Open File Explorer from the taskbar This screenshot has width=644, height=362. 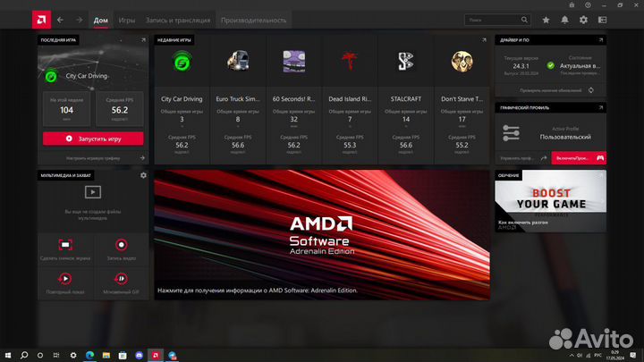click(106, 355)
